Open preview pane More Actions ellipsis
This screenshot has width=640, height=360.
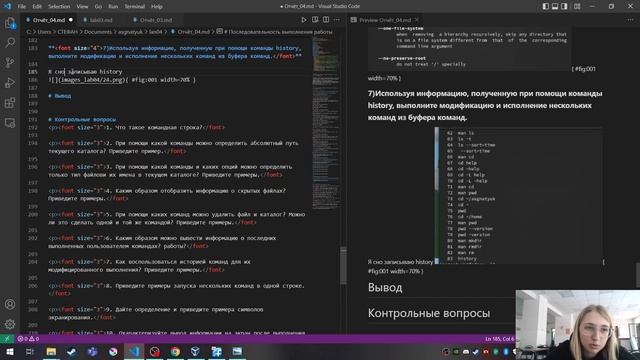coord(631,20)
